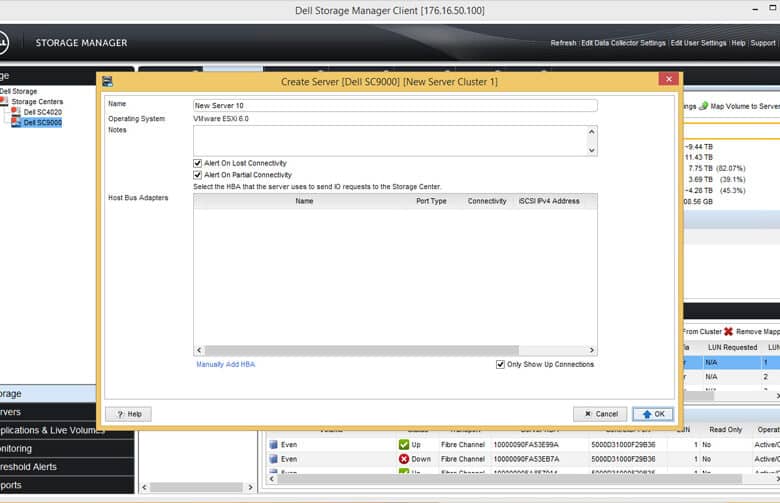This screenshot has height=503, width=780.
Task: Click Help in the top bar
Action: pos(738,43)
